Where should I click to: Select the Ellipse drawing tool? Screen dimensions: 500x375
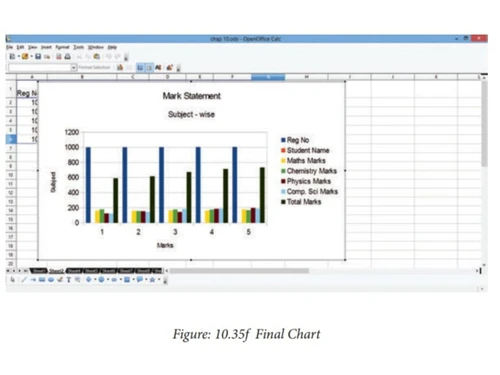click(x=51, y=280)
